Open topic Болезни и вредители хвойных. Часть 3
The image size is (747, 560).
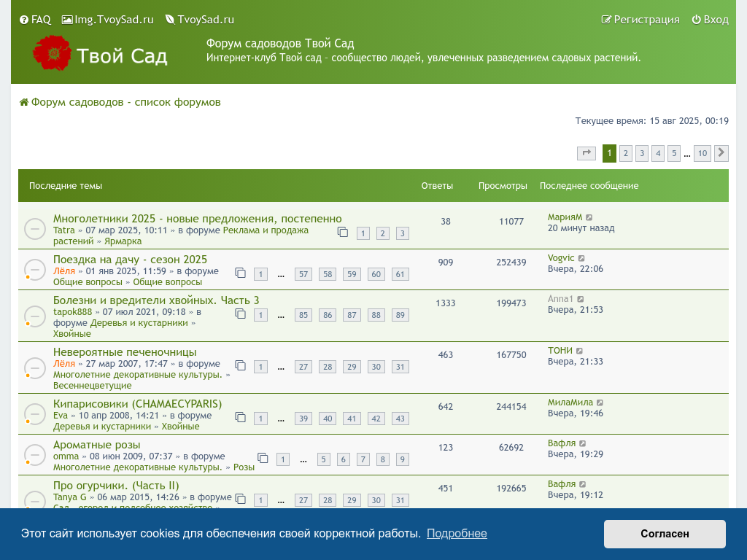pyautogui.click(x=156, y=300)
